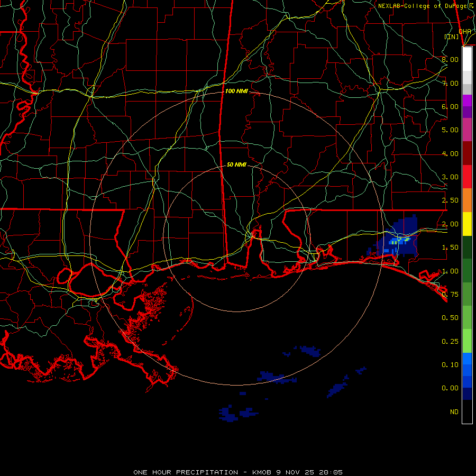Viewport: 476px width, 476px height.
Task: Click the pink 5.00 legend swatch
Action: pyautogui.click(x=467, y=130)
